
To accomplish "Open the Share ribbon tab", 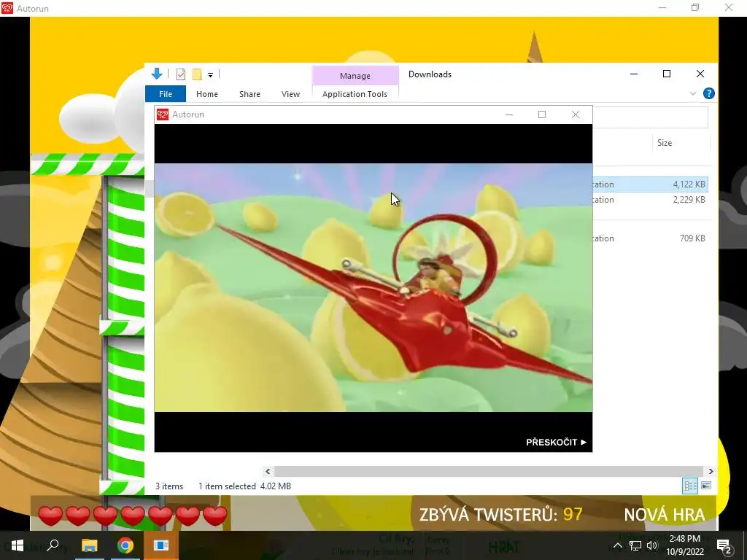I will point(249,94).
